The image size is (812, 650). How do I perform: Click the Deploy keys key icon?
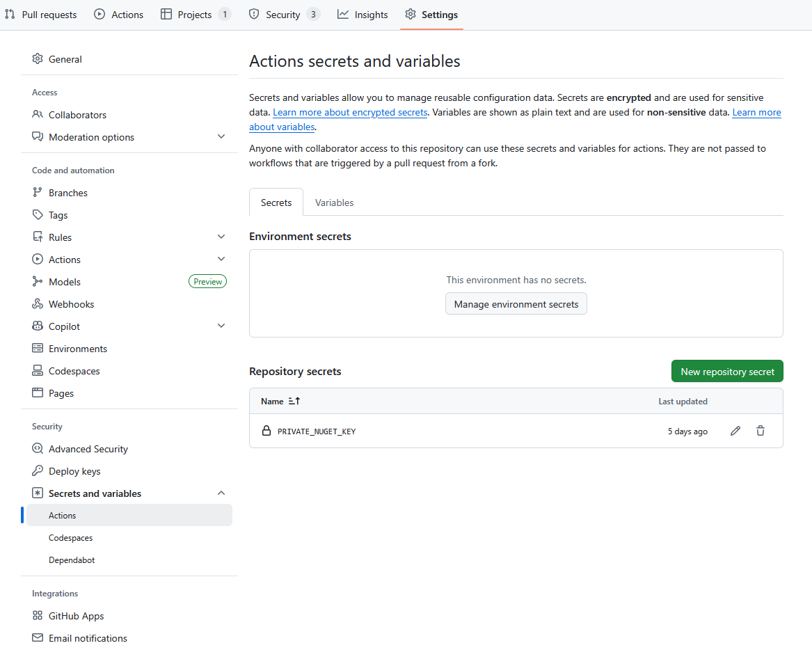(38, 471)
